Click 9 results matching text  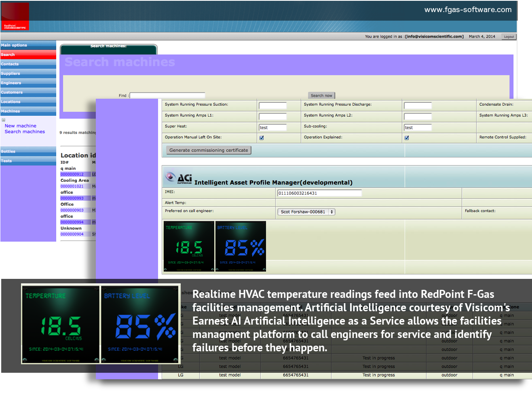coord(78,132)
